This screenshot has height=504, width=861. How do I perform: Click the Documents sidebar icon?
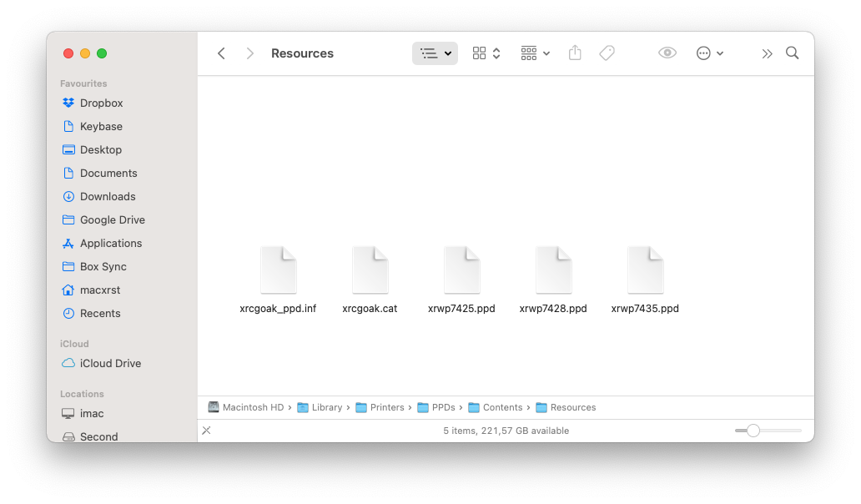(x=68, y=173)
